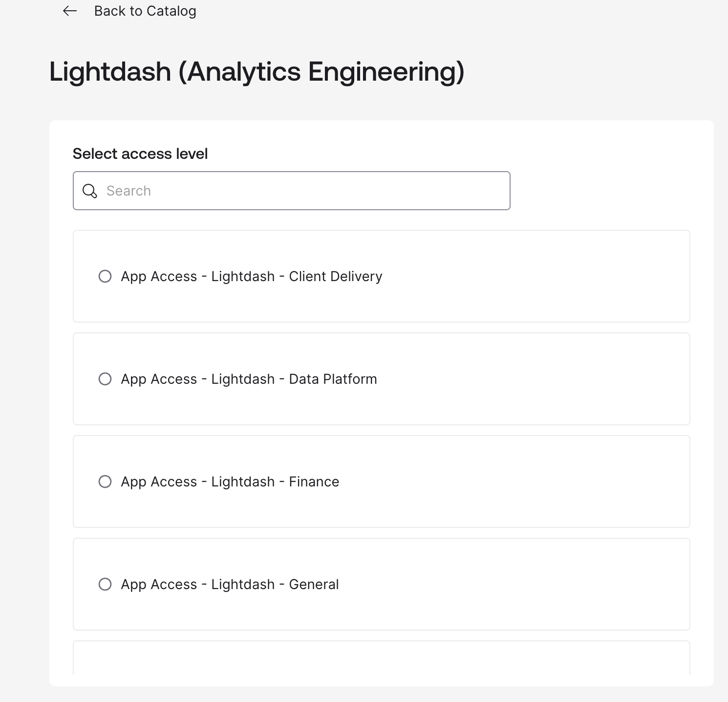Click the 'Lightdash (Analytics Engineering)' page heading
This screenshot has width=728, height=702.
[257, 71]
